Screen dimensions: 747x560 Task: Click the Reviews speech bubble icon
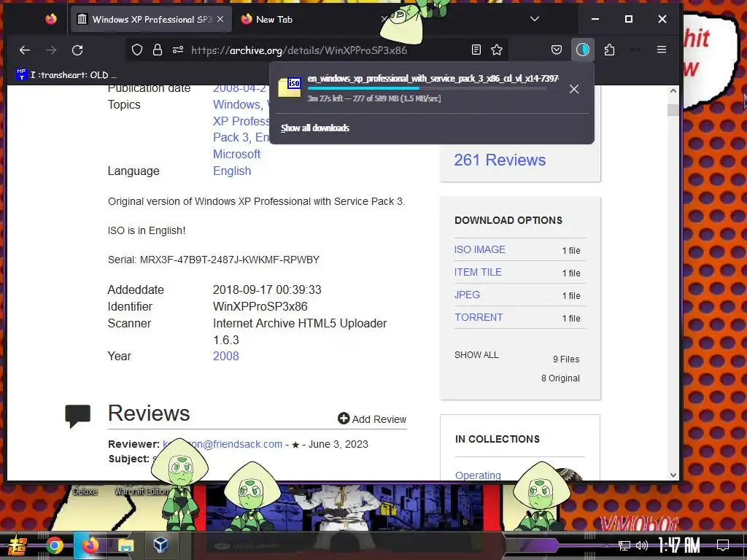(77, 416)
